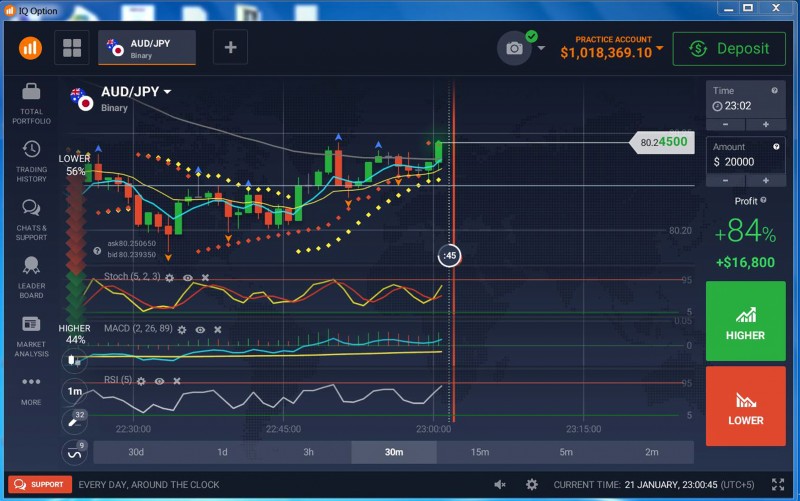This screenshot has width=800, height=501.
Task: Decrease trade amount with minus
Action: tap(726, 181)
